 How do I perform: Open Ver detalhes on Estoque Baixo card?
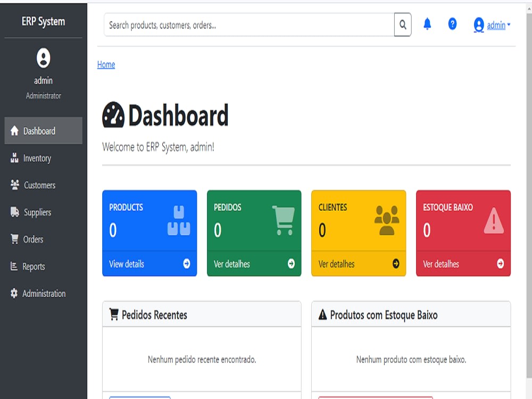pyautogui.click(x=441, y=264)
